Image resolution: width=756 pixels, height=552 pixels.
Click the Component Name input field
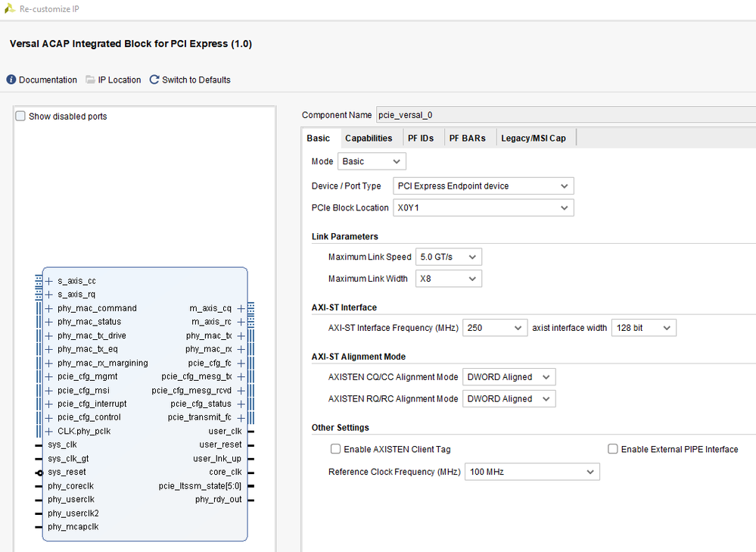(564, 115)
